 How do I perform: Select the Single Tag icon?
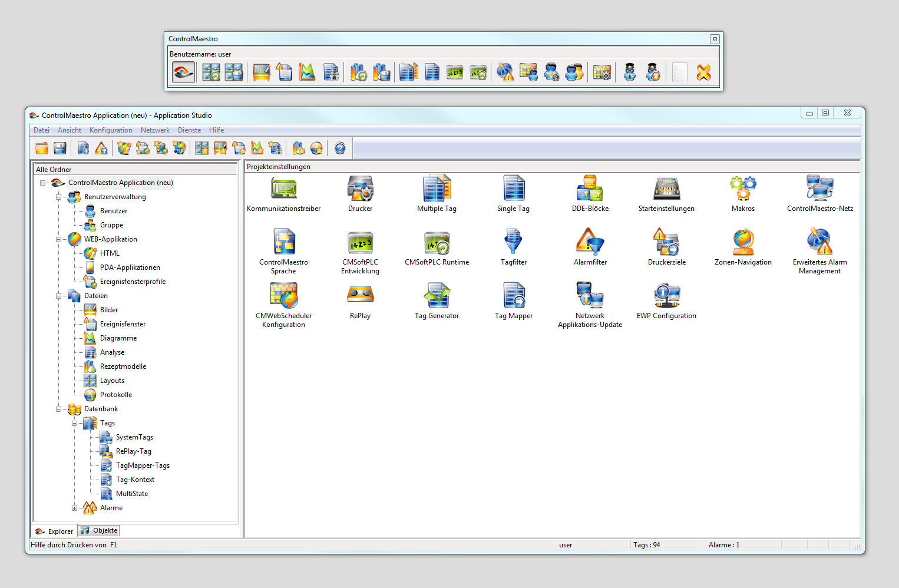[514, 189]
